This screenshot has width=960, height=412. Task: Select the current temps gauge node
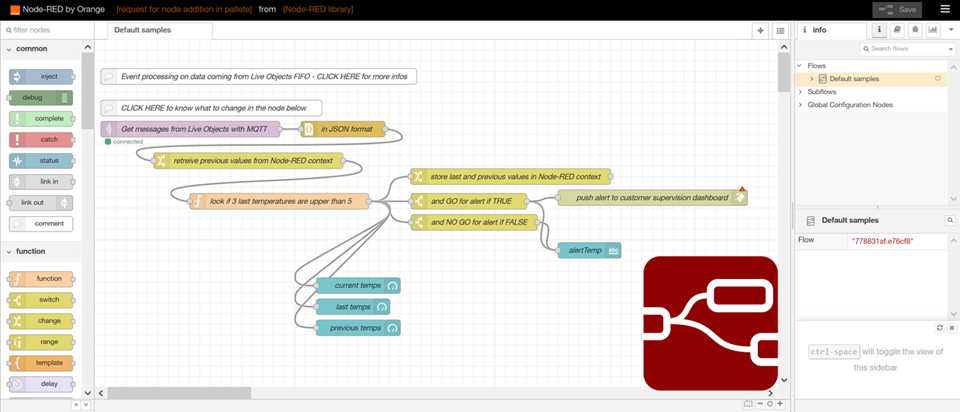click(358, 286)
